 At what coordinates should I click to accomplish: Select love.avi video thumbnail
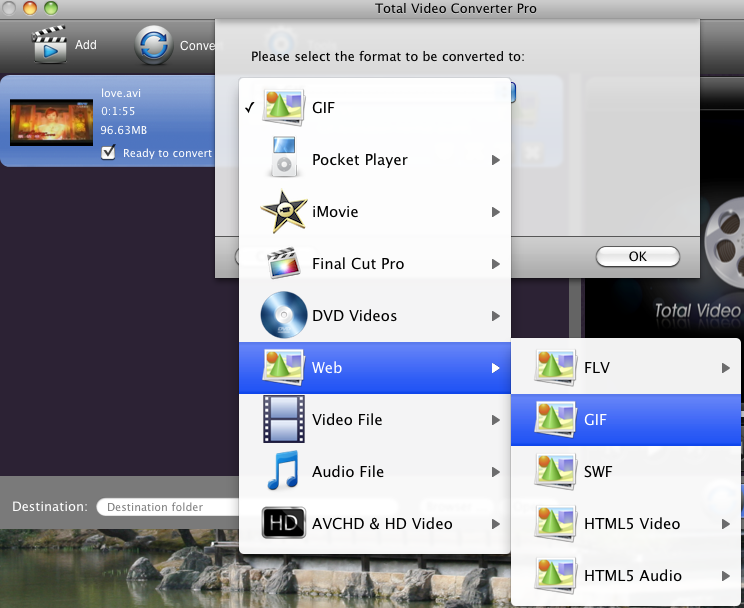point(52,122)
